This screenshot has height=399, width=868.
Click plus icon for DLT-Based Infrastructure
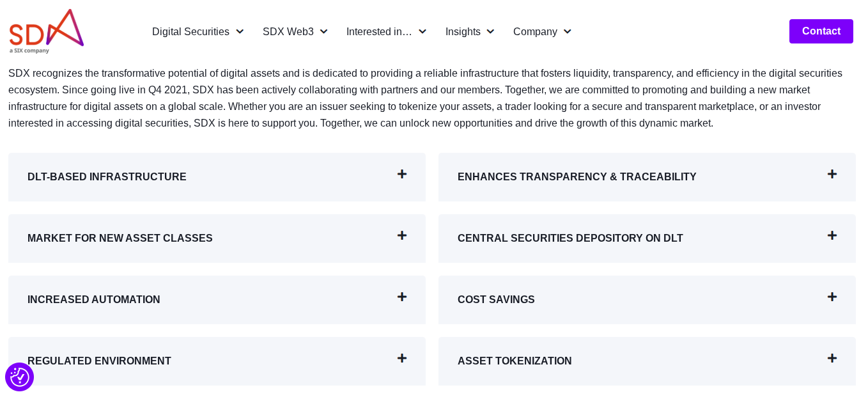(x=402, y=175)
